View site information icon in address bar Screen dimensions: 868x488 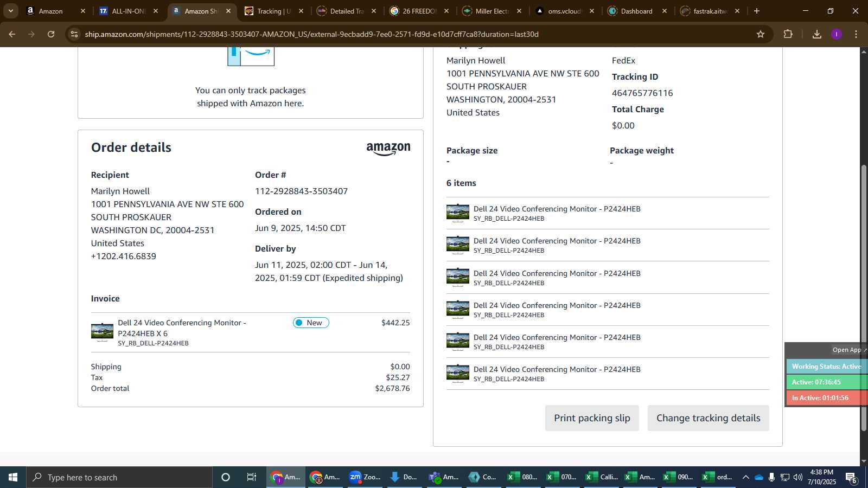[74, 34]
